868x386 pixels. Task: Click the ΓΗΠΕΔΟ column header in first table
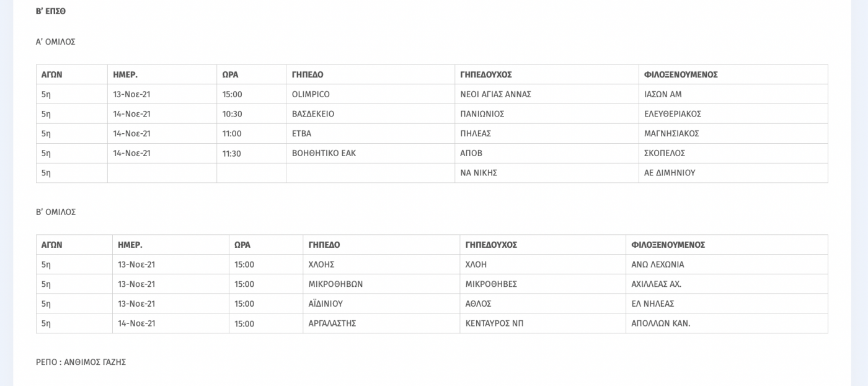(x=370, y=74)
